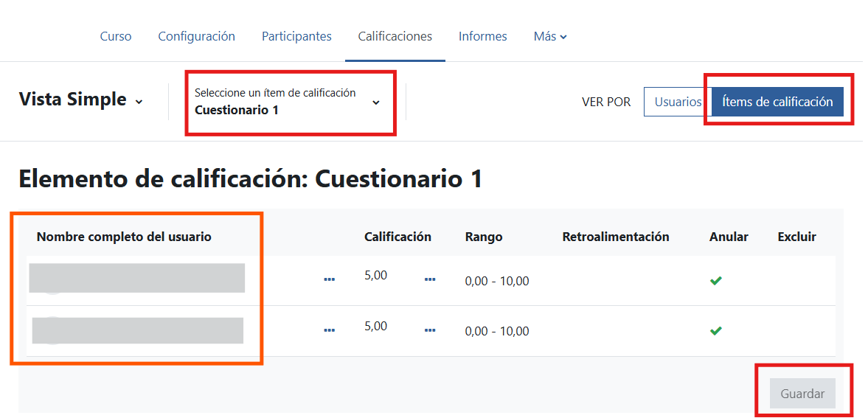Image resolution: width=868 pixels, height=418 pixels.
Task: Open first user's actions menu dots
Action: coord(330,280)
